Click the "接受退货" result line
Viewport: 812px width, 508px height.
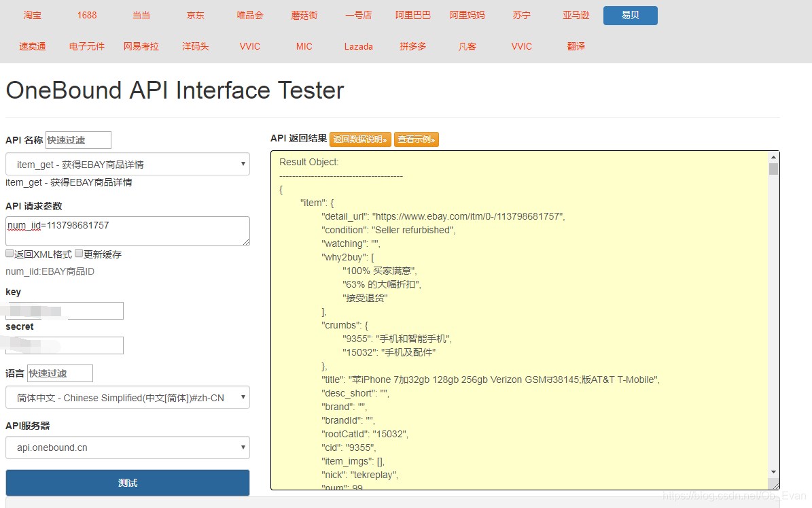coord(365,298)
